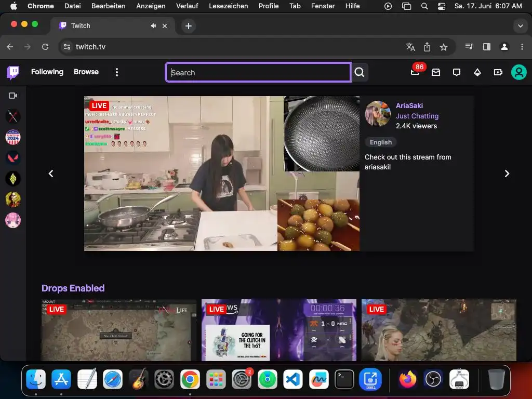This screenshot has height=399, width=532.
Task: Expand the Chrome tab search dropdown
Action: pos(520,26)
